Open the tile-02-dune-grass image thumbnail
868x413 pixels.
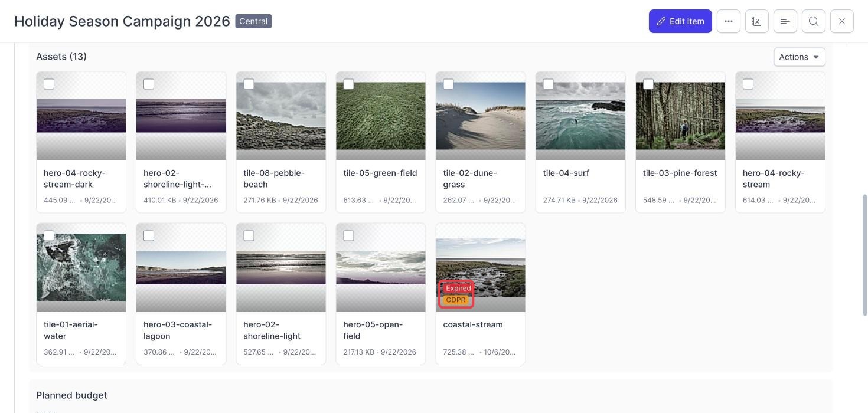coord(481,116)
